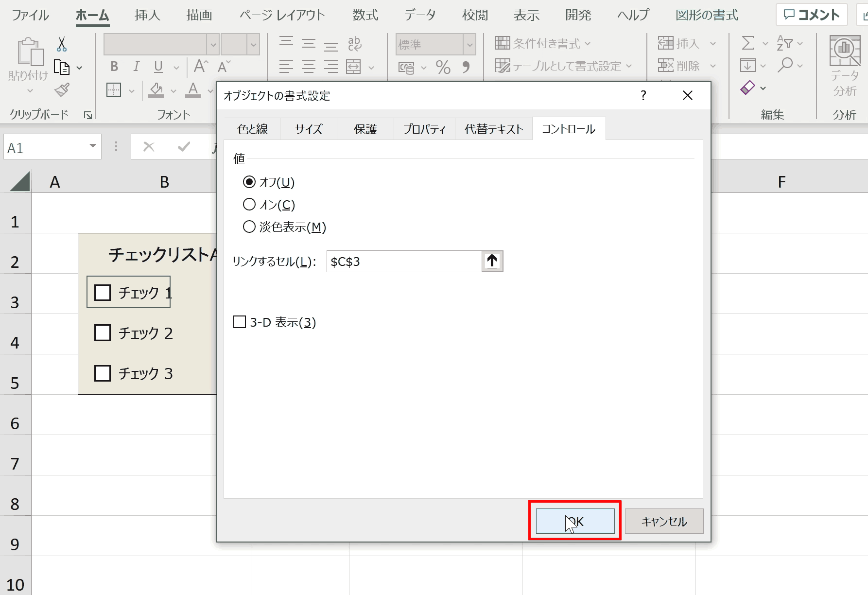Select the オン(C) radio button
Image resolution: width=868 pixels, height=595 pixels.
249,204
